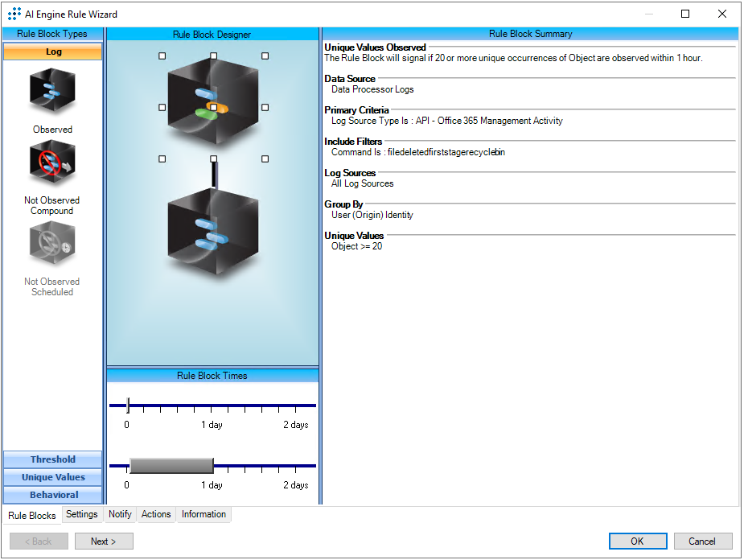
Task: Click the Next button
Action: coord(104,541)
